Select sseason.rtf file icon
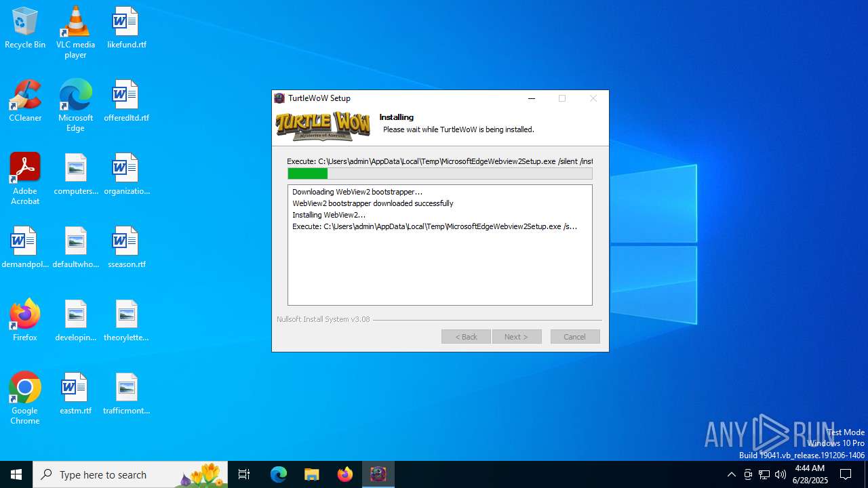The height and width of the screenshot is (488, 868). pyautogui.click(x=126, y=248)
